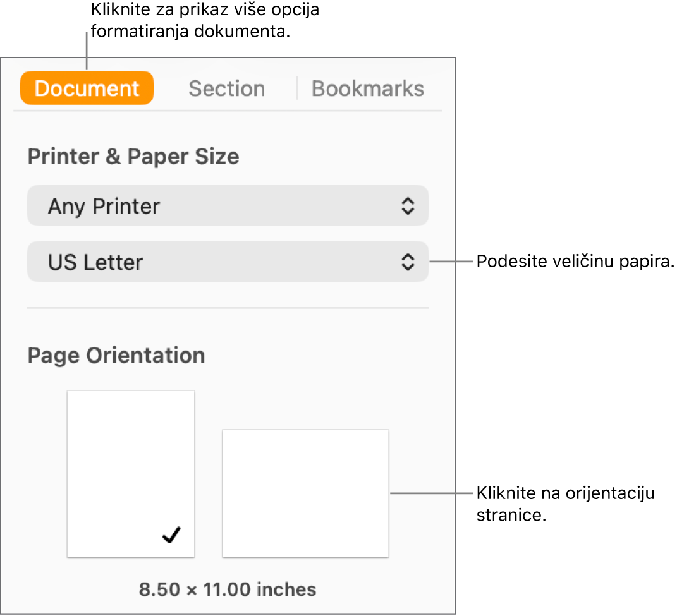This screenshot has width=677, height=616.
Task: Click the divider between Section and Bookmarks
Action: (296, 88)
